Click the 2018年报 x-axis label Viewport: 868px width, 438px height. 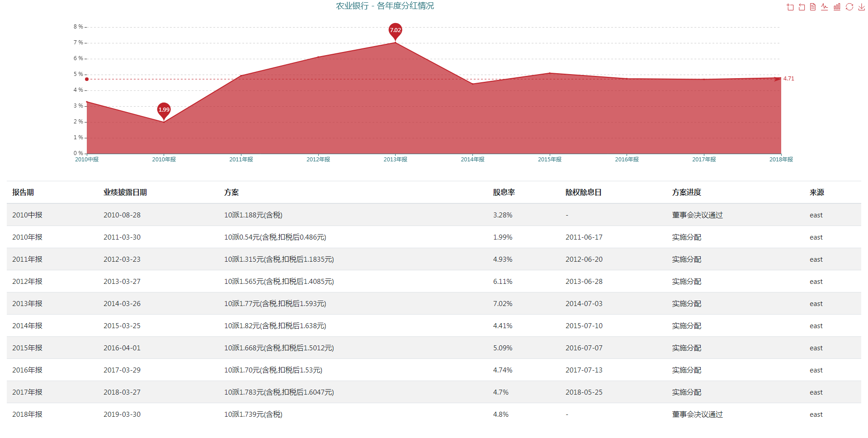tap(781, 160)
